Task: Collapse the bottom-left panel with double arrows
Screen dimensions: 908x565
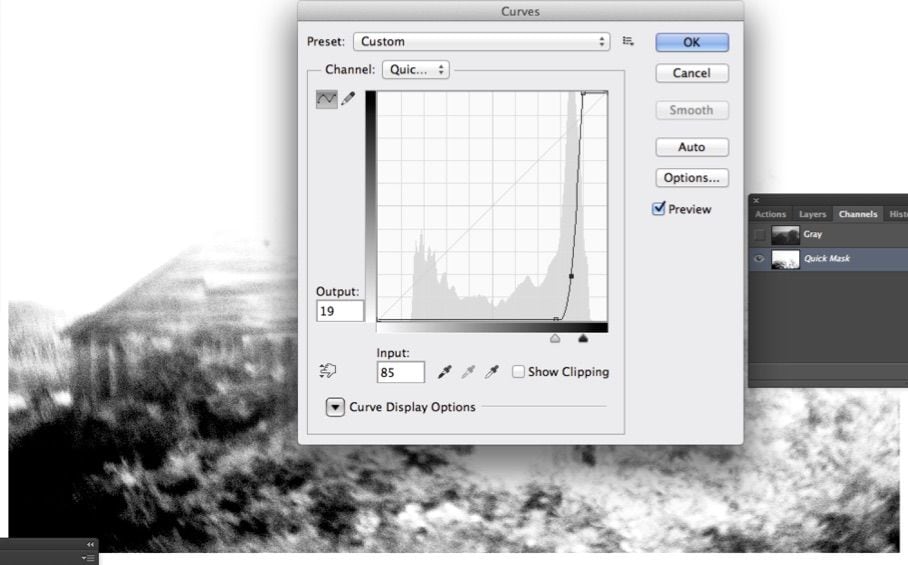Action: (x=91, y=544)
